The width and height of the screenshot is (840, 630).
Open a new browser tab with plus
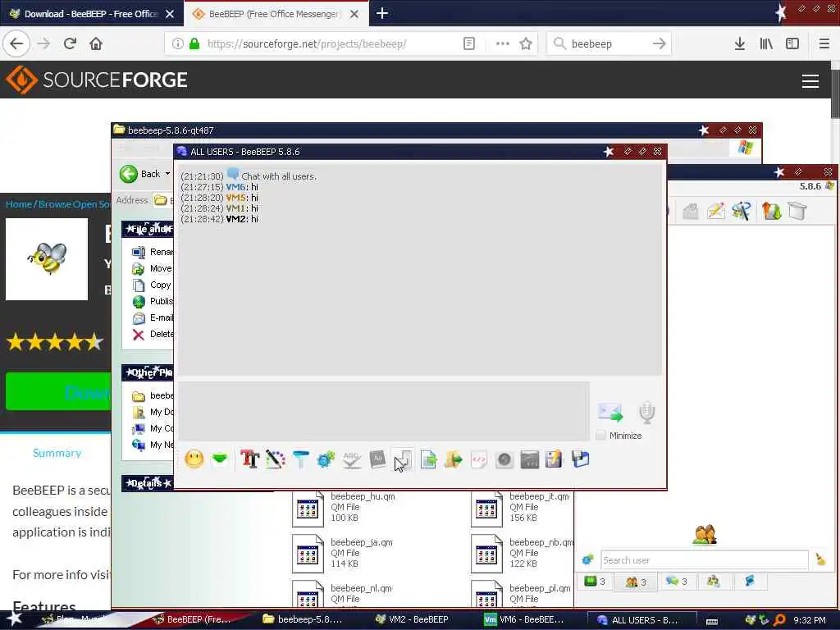click(382, 13)
